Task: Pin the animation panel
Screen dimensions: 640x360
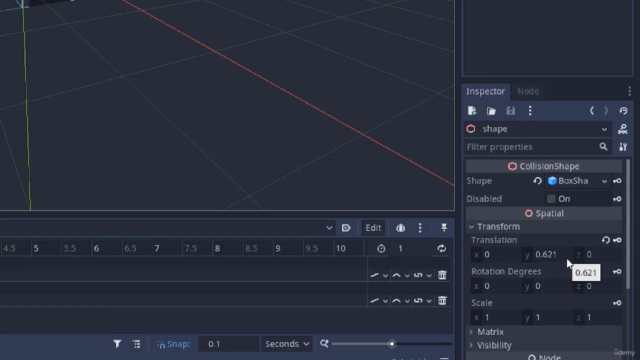Action: click(444, 228)
